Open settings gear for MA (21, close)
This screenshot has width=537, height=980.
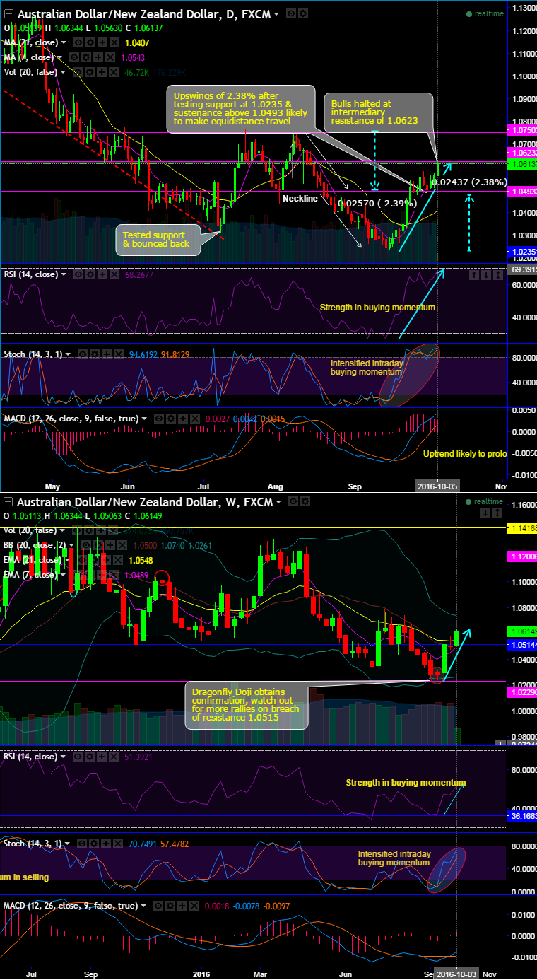click(x=90, y=42)
